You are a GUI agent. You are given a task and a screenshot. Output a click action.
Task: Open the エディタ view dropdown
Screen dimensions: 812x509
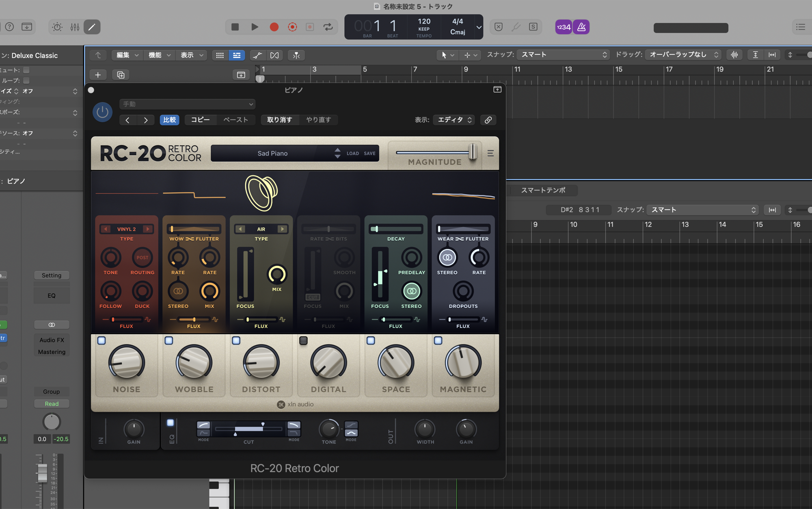[x=455, y=120]
